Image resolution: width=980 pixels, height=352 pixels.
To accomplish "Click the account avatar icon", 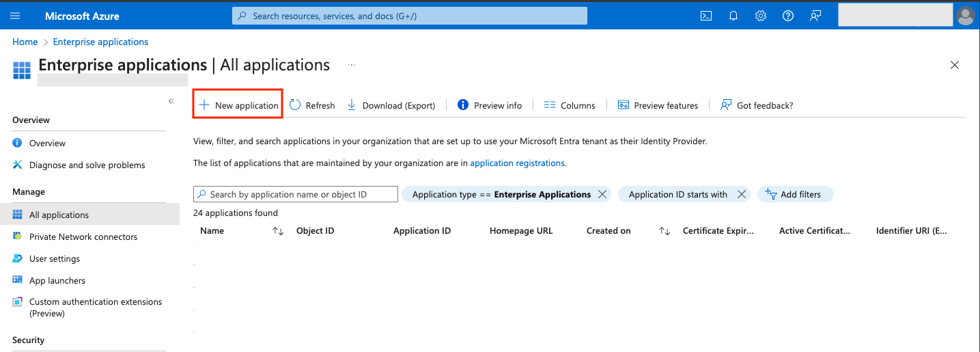I will point(966,16).
